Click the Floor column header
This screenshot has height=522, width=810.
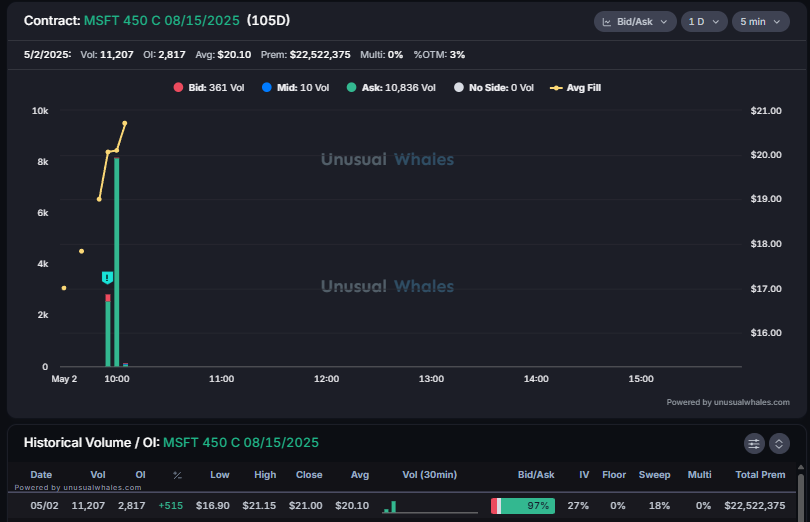[x=614, y=474]
